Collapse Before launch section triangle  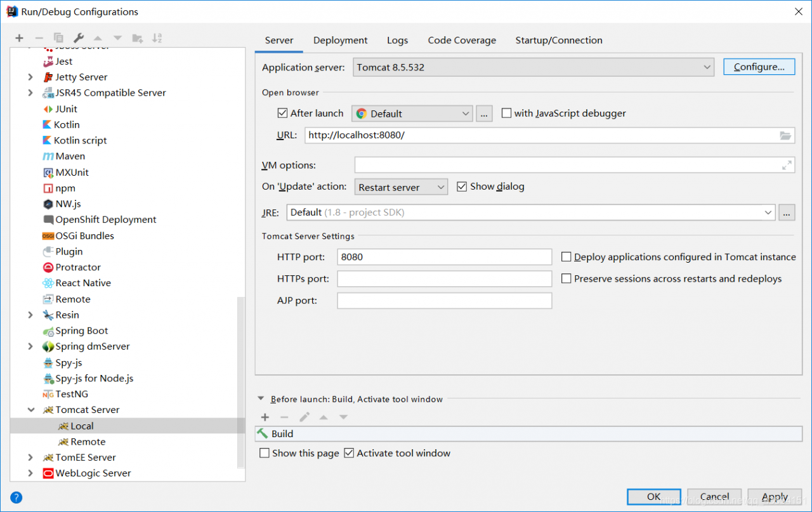coord(261,399)
